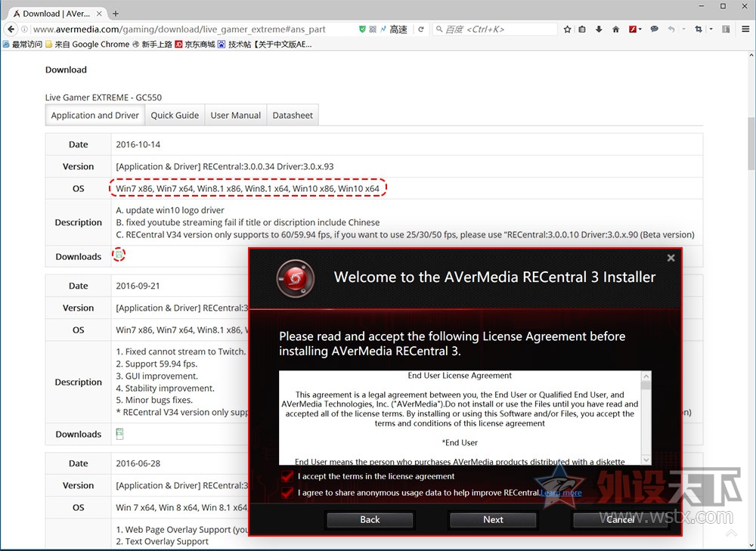This screenshot has width=756, height=551.
Task: Open the 来自 Google Chrome bookmarks folder
Action: [87, 45]
